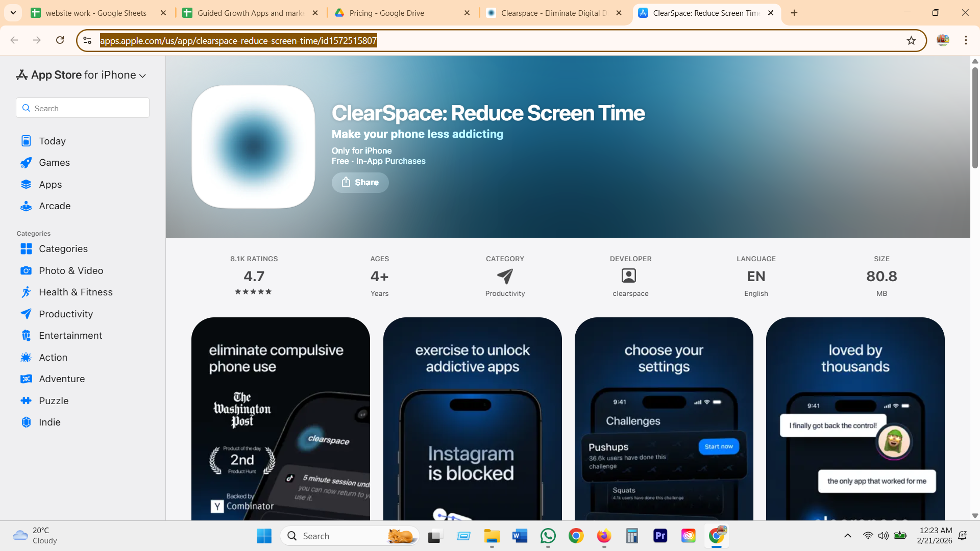Image resolution: width=980 pixels, height=551 pixels.
Task: Click the Share button
Action: pyautogui.click(x=360, y=183)
